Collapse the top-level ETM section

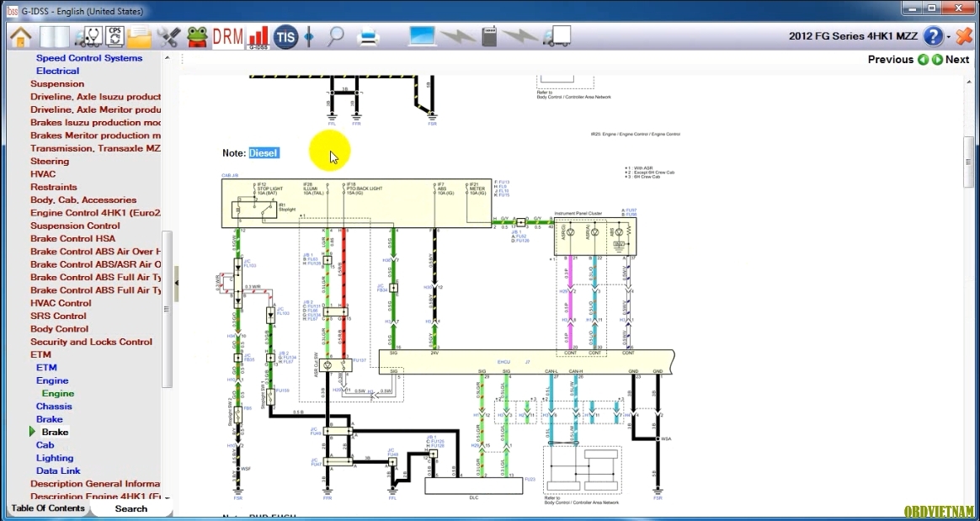click(x=40, y=354)
